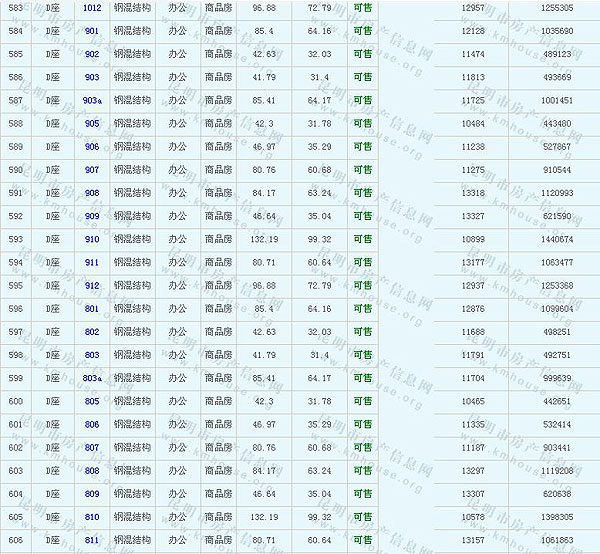This screenshot has width=600, height=554.
Task: Click row number 600 cell
Action: pos(15,401)
